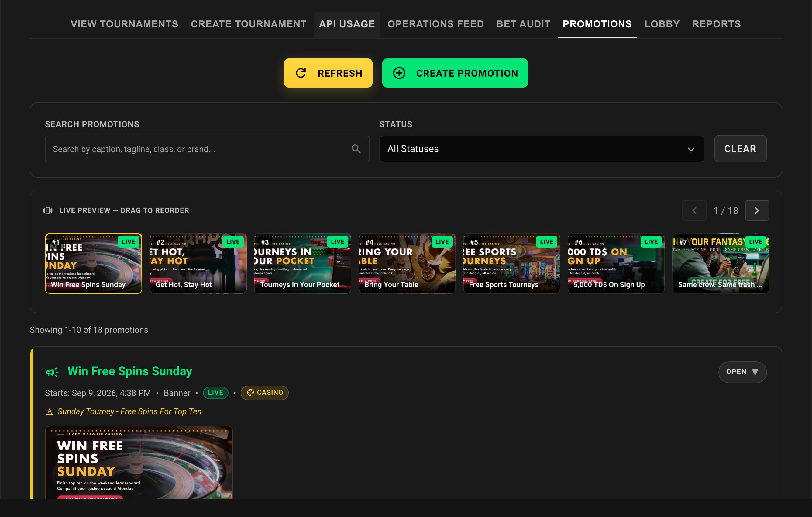Click the Win Free Spins Sunday title

pyautogui.click(x=130, y=371)
